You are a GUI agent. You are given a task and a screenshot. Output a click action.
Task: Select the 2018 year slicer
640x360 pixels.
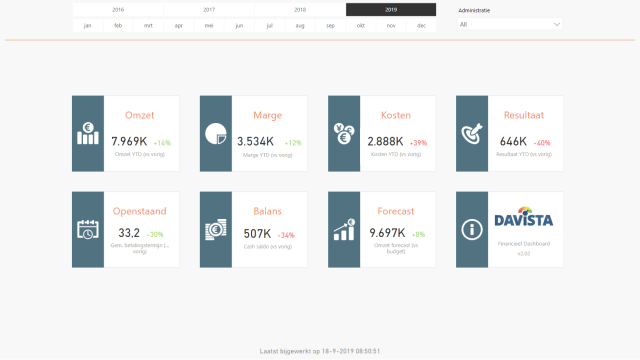(x=300, y=9)
